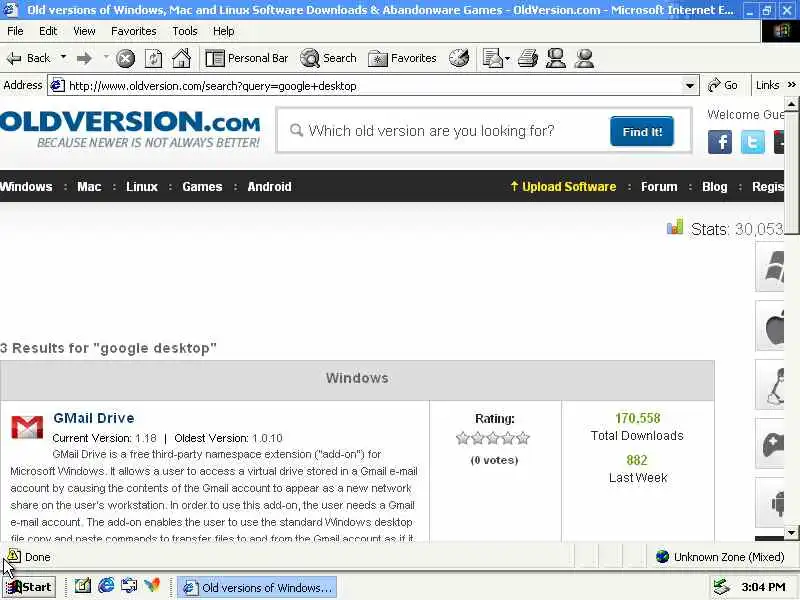The width and height of the screenshot is (800, 600).
Task: Open the Tools menu
Action: click(185, 31)
